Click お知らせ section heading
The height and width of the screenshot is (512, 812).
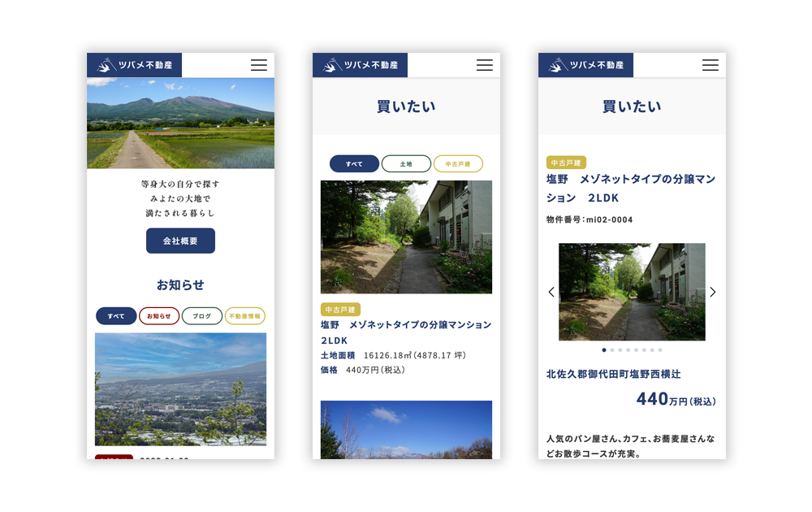click(x=181, y=284)
